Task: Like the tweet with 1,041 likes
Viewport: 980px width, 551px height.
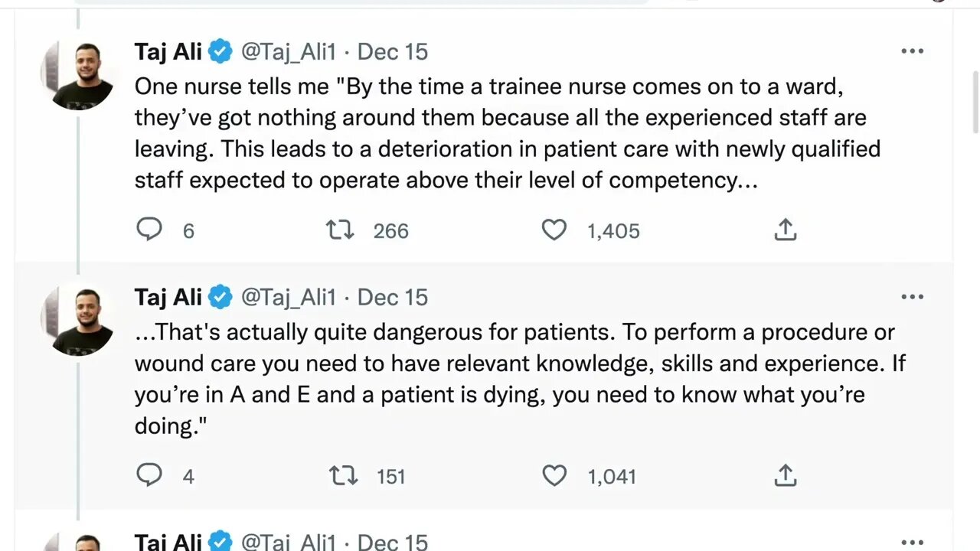Action: 554,475
